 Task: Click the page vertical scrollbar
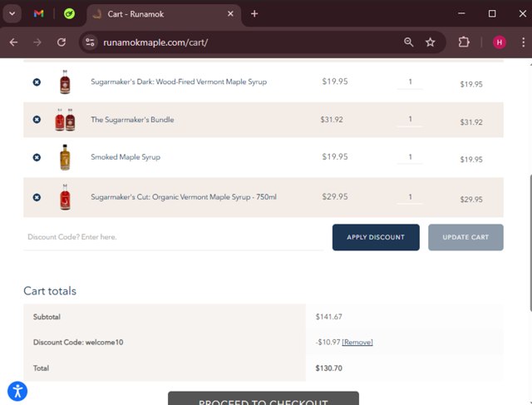(x=530, y=242)
